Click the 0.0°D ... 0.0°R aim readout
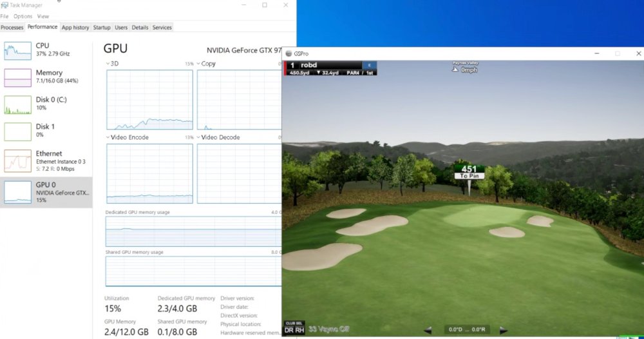Viewport: 644px width, 339px height. pyautogui.click(x=467, y=329)
